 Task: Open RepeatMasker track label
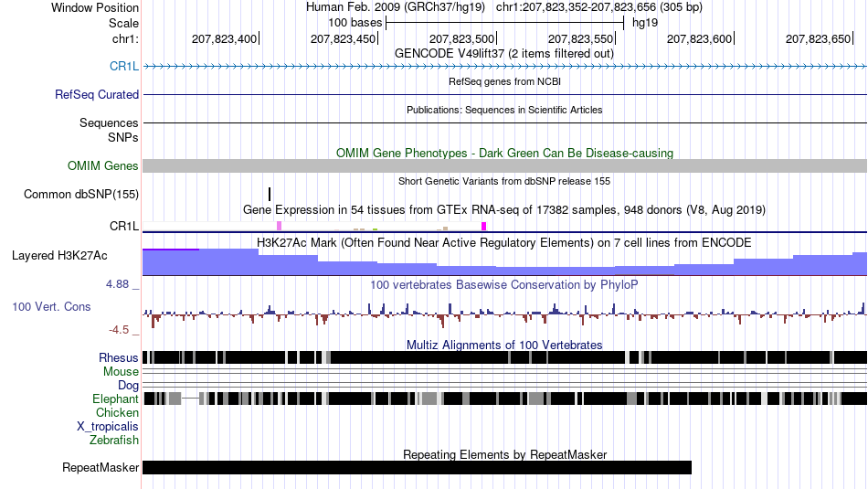pyautogui.click(x=101, y=467)
